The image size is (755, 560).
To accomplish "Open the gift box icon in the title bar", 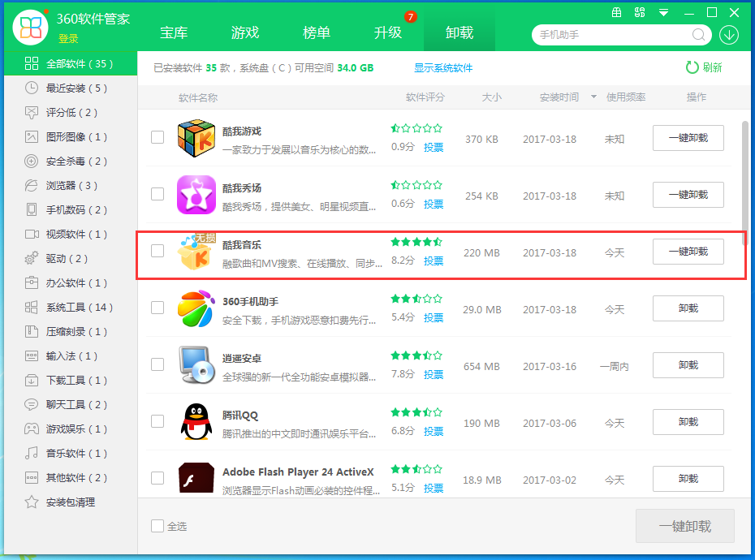I will [x=616, y=12].
